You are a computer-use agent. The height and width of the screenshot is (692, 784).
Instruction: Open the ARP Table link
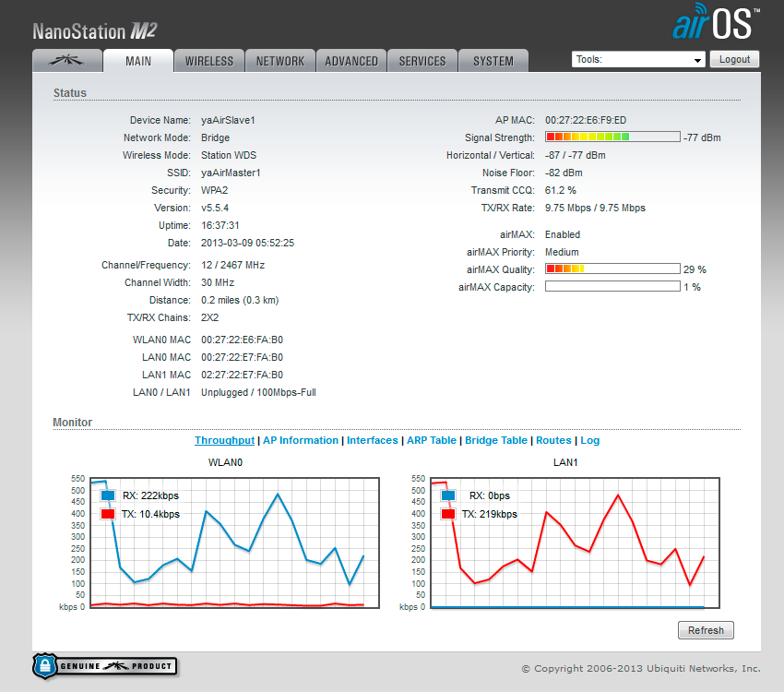432,440
